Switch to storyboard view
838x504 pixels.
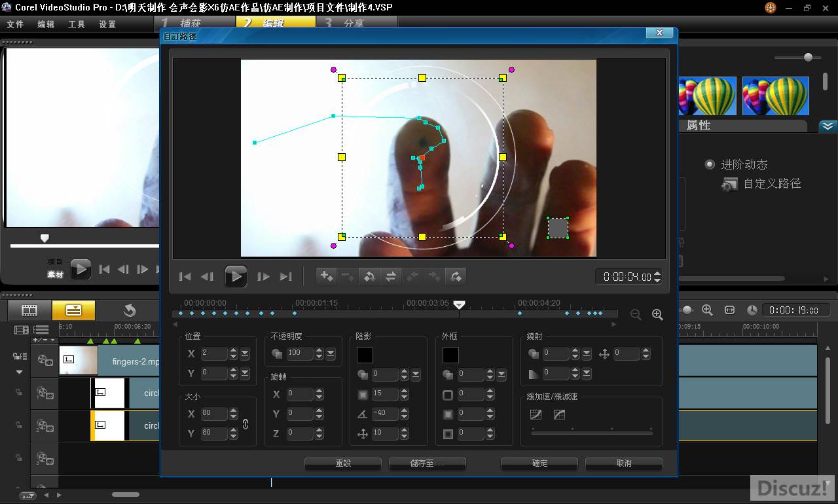[29, 310]
